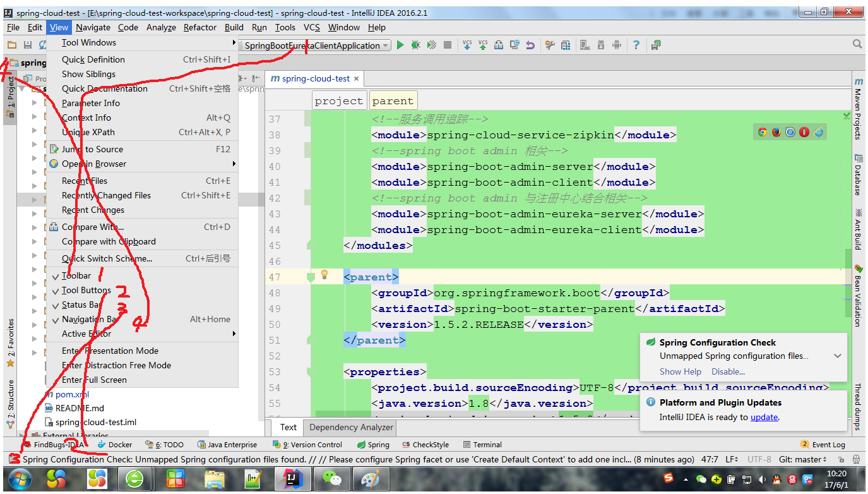Open the Event Log button

pos(823,445)
